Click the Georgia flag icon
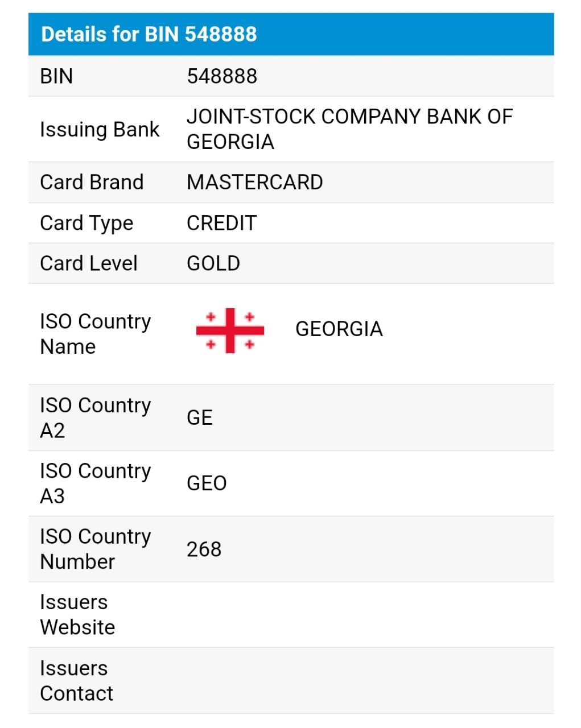581x728 pixels. pyautogui.click(x=230, y=330)
